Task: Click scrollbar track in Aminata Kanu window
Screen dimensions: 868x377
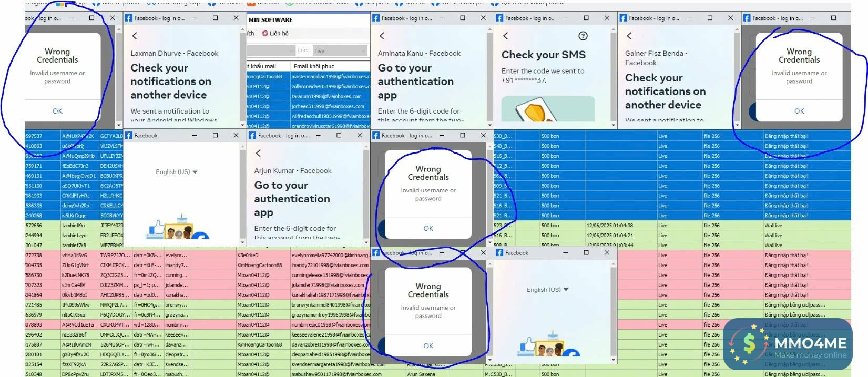Action: click(x=490, y=76)
